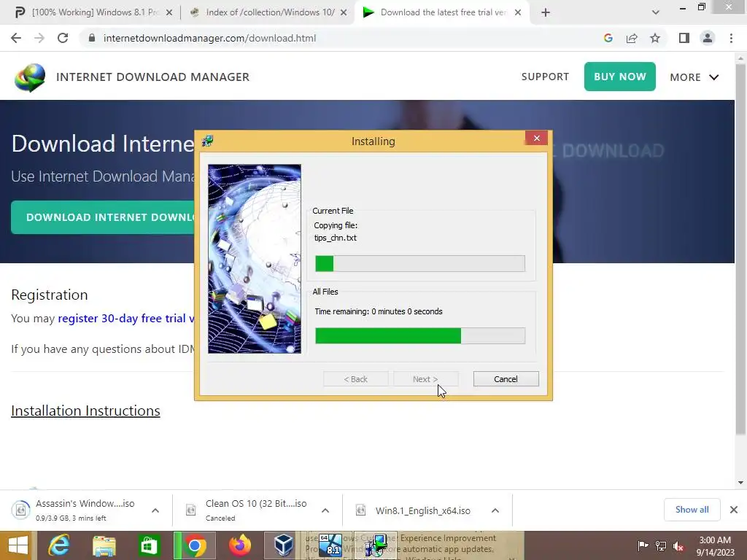Image resolution: width=747 pixels, height=560 pixels.
Task: Click Time remaining text in installer
Action: pyautogui.click(x=379, y=311)
